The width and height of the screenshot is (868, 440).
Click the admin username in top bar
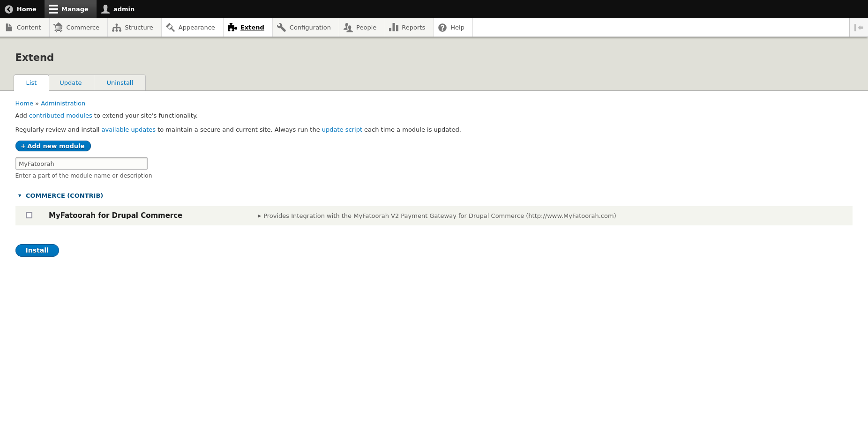pos(124,9)
